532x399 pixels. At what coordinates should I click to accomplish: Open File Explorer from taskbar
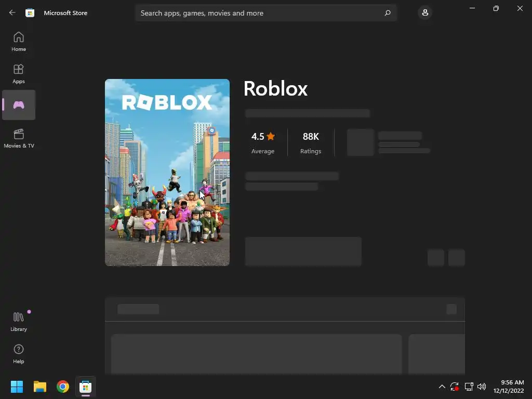39,387
